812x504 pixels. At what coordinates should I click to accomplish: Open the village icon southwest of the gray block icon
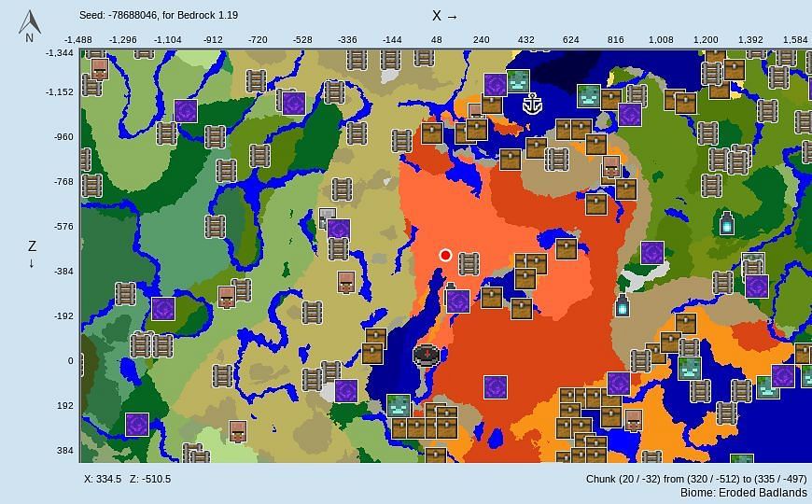[346, 283]
